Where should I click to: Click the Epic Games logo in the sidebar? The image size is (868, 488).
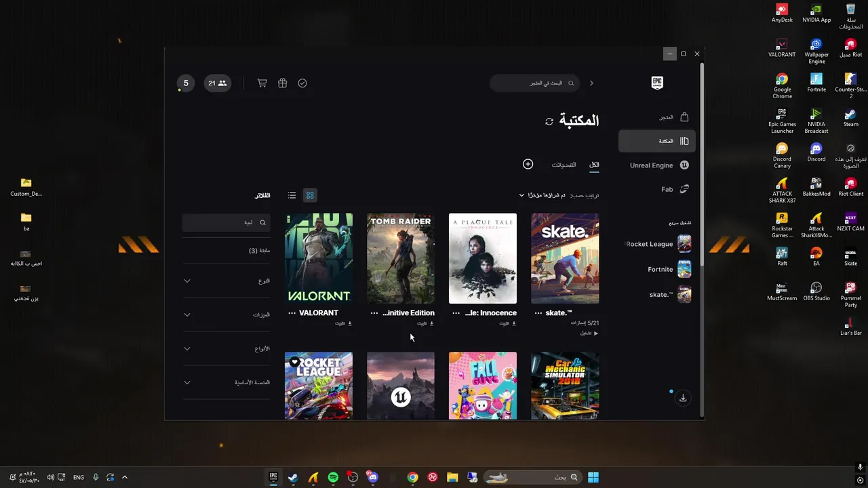pyautogui.click(x=657, y=83)
